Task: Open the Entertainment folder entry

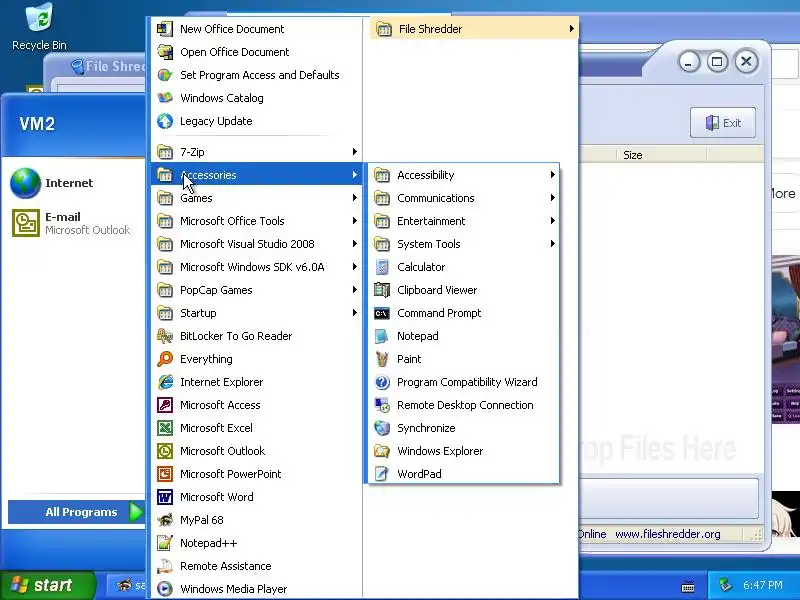Action: point(464,221)
